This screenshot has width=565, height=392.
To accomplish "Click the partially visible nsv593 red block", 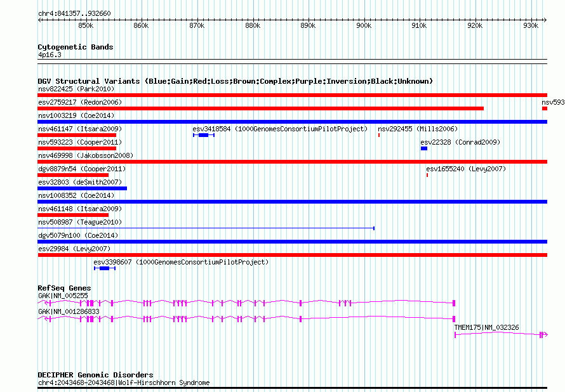I will click(x=545, y=108).
